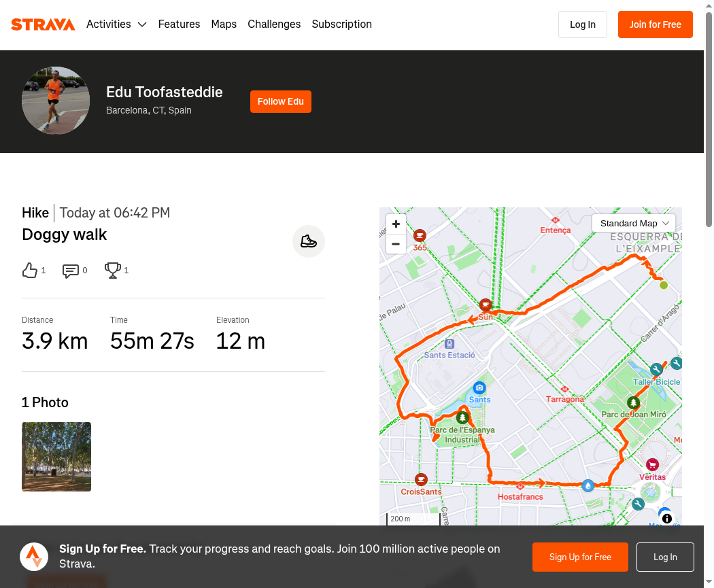714x588 pixels.
Task: Open the Challenges page
Action: 274,24
